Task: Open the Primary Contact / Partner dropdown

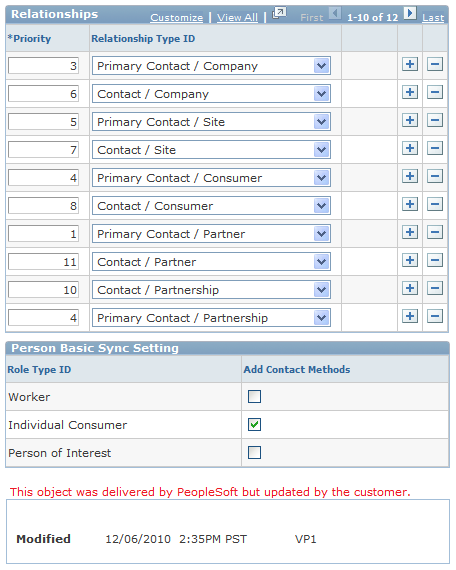Action: pyautogui.click(x=211, y=234)
